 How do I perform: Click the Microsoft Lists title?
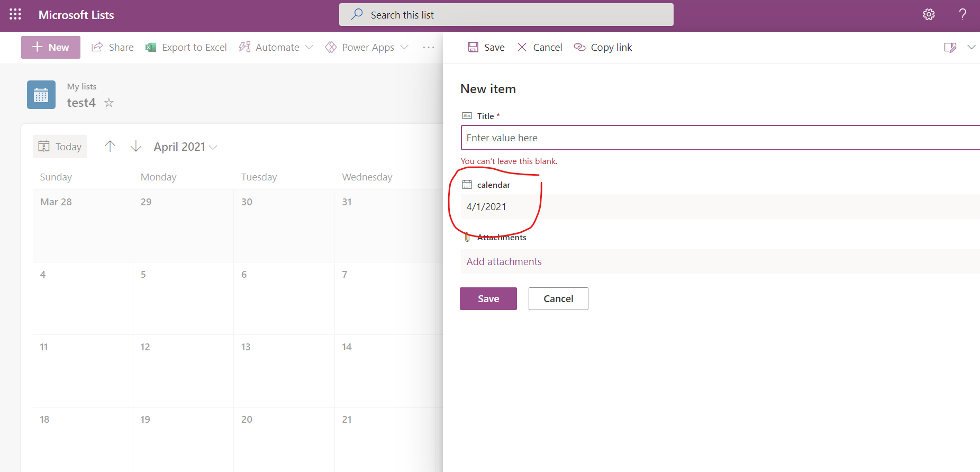pyautogui.click(x=76, y=15)
